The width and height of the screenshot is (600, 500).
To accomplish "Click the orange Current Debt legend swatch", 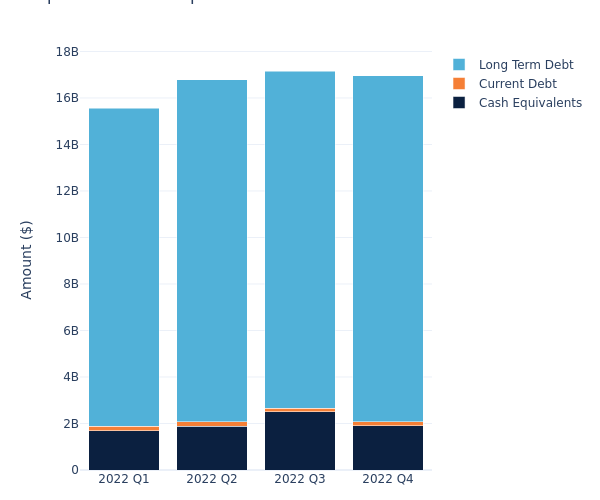I will coord(459,84).
